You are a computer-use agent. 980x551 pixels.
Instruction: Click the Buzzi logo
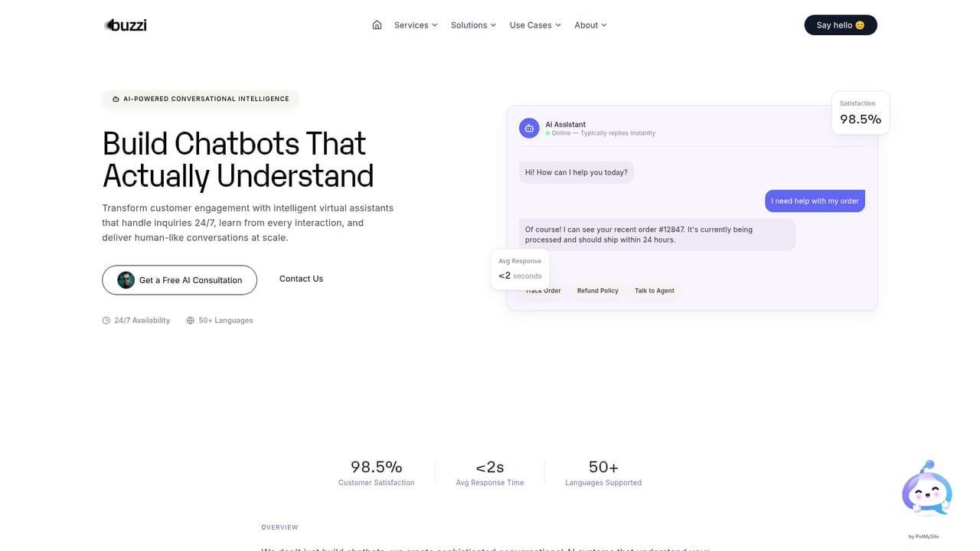tap(126, 25)
